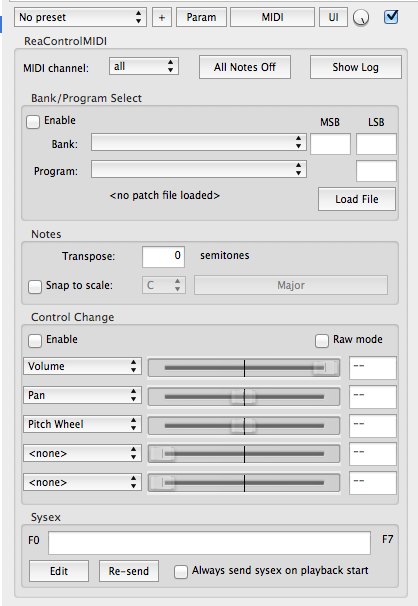Tick Always send sysex on playback start
Screen dimensions: 418x606
181,572
